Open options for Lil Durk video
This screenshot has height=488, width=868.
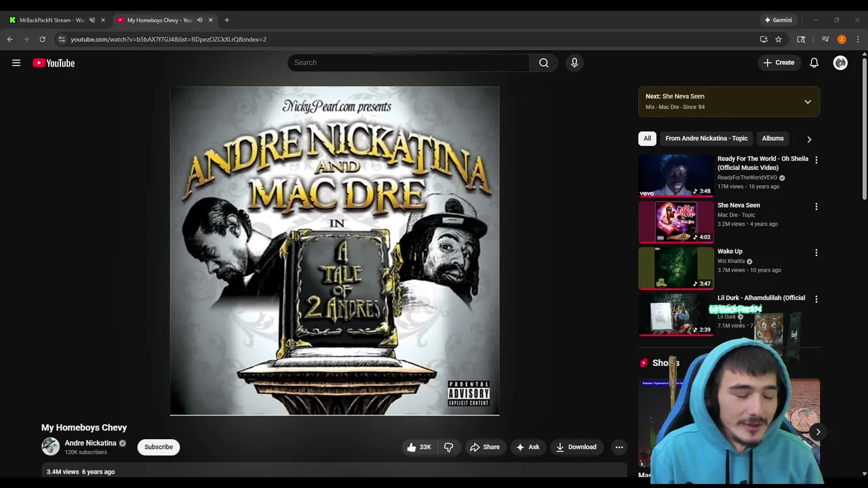click(816, 299)
